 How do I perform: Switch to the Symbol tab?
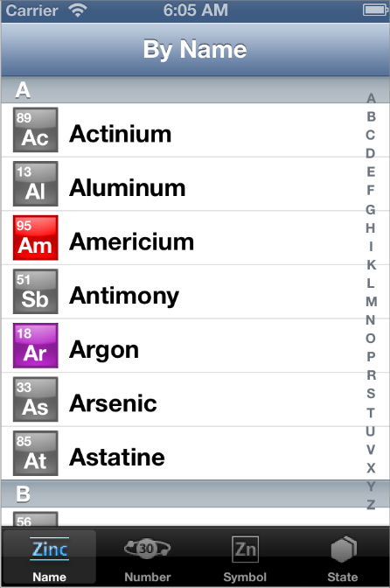point(245,557)
